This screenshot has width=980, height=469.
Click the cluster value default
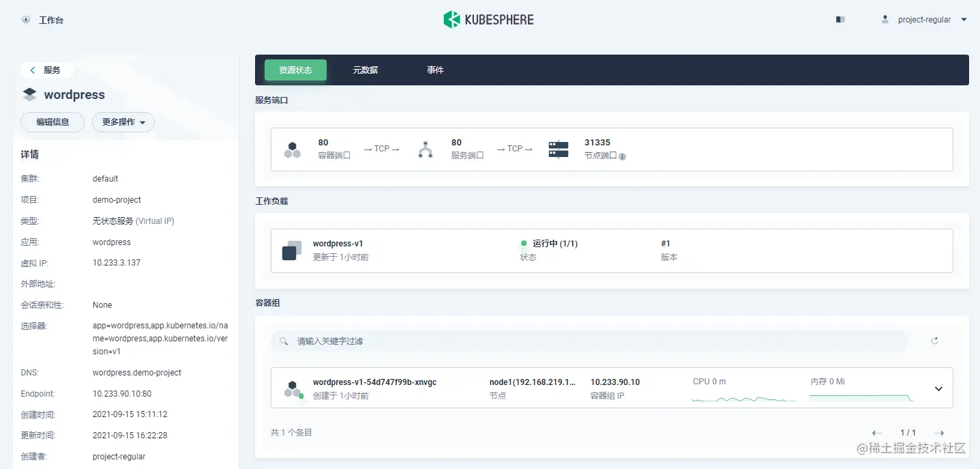click(106, 179)
